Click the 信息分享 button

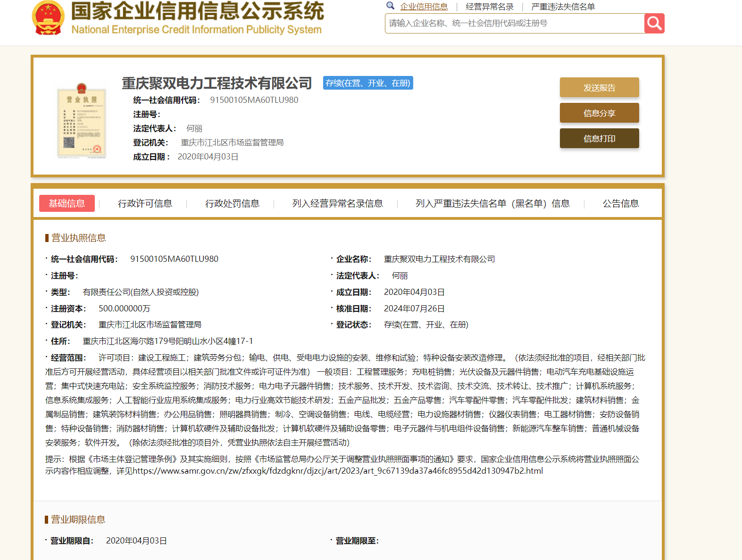pos(599,113)
